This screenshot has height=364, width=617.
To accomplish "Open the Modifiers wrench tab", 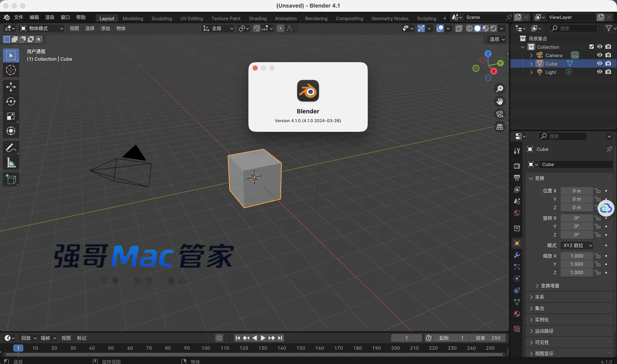I will 517,255.
